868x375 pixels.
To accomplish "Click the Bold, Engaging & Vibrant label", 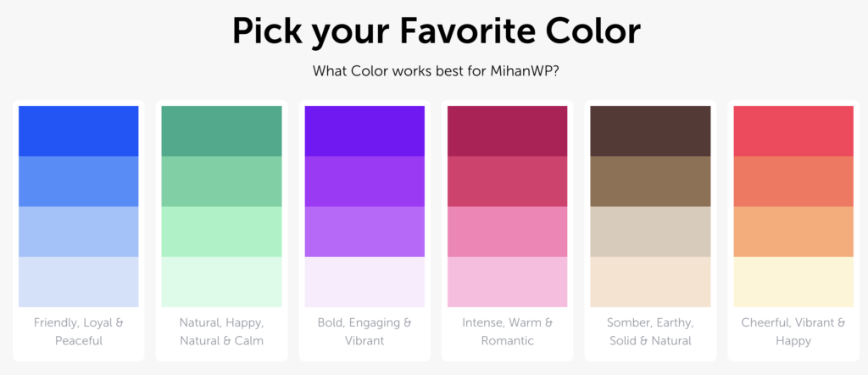I will [x=364, y=331].
